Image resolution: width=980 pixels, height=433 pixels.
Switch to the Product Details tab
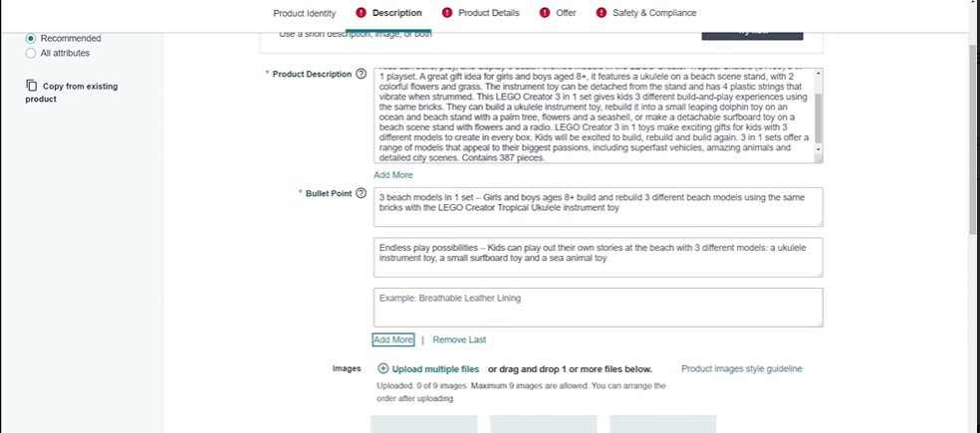pos(489,13)
